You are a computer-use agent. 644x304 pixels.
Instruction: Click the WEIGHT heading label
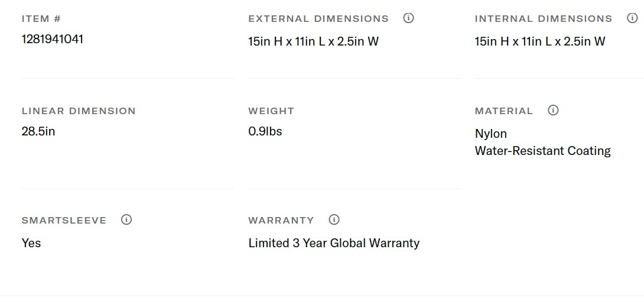271,111
